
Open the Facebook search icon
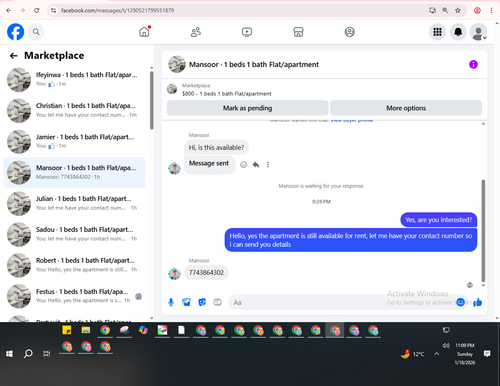[x=36, y=32]
